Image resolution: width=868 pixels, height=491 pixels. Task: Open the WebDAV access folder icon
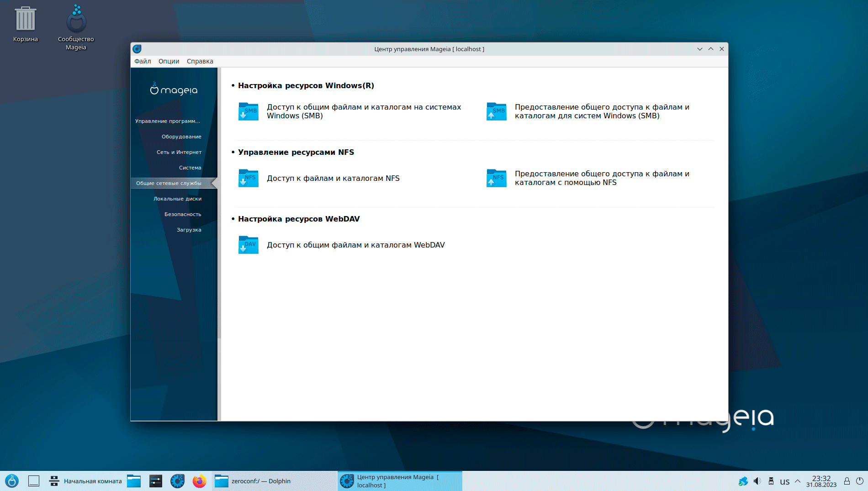click(249, 245)
